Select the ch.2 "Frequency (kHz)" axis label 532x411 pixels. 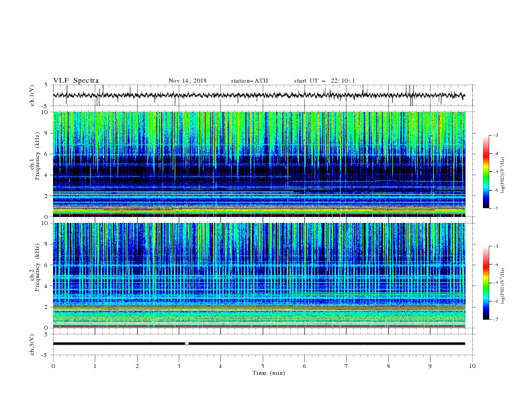[38, 267]
